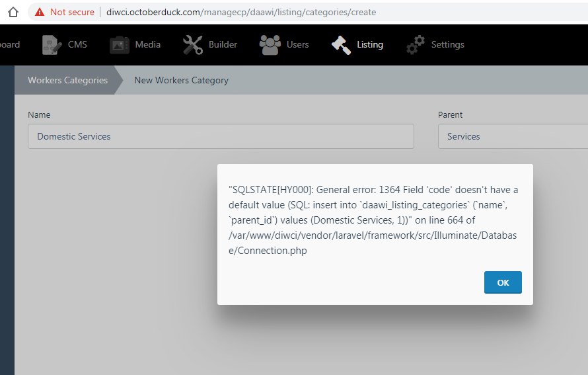
Task: Click the Parent field label
Action: pos(450,115)
